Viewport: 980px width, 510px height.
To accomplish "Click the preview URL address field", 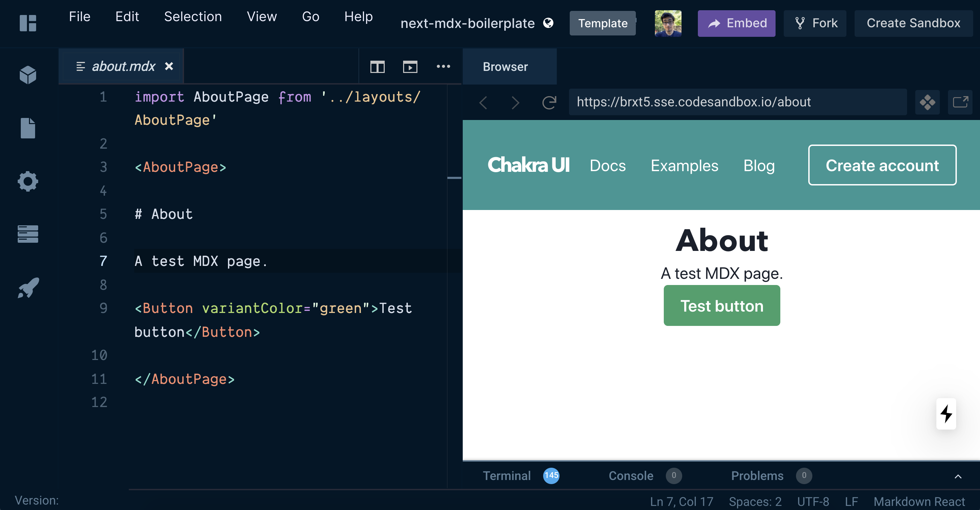I will 737,102.
